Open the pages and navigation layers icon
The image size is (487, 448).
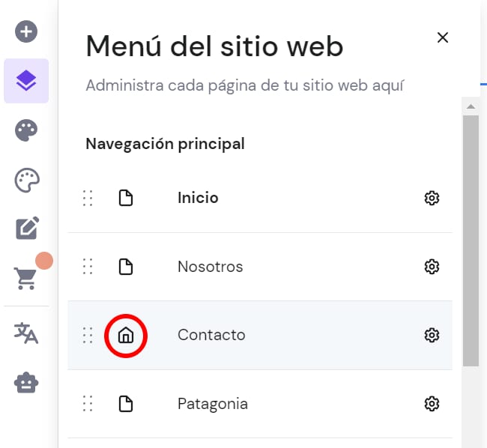coord(26,81)
